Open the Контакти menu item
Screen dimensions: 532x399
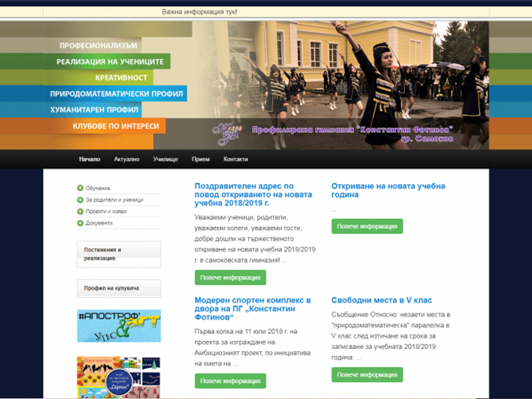click(235, 159)
